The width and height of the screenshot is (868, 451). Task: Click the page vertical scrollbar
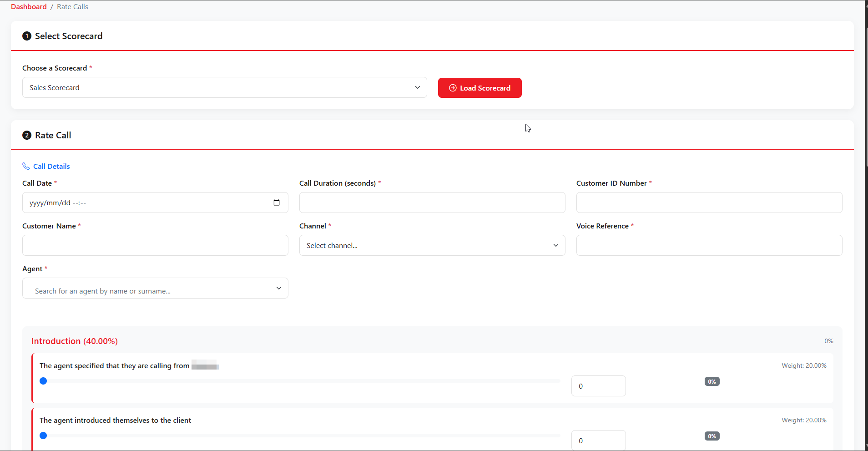pos(866,98)
